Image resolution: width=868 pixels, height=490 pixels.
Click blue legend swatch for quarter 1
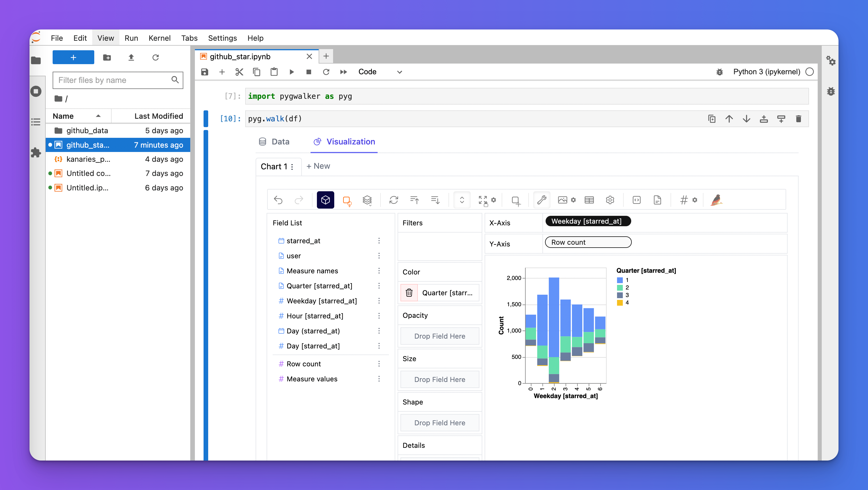coord(619,280)
